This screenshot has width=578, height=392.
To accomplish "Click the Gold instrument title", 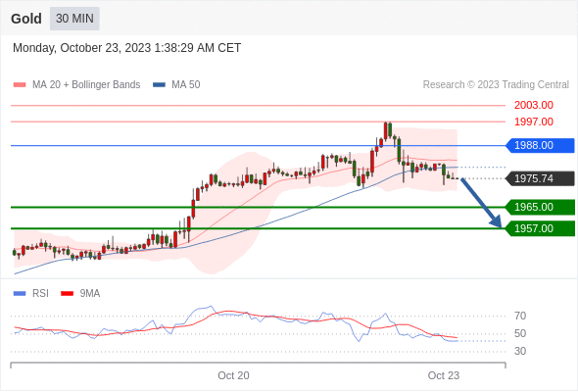I will [x=26, y=19].
